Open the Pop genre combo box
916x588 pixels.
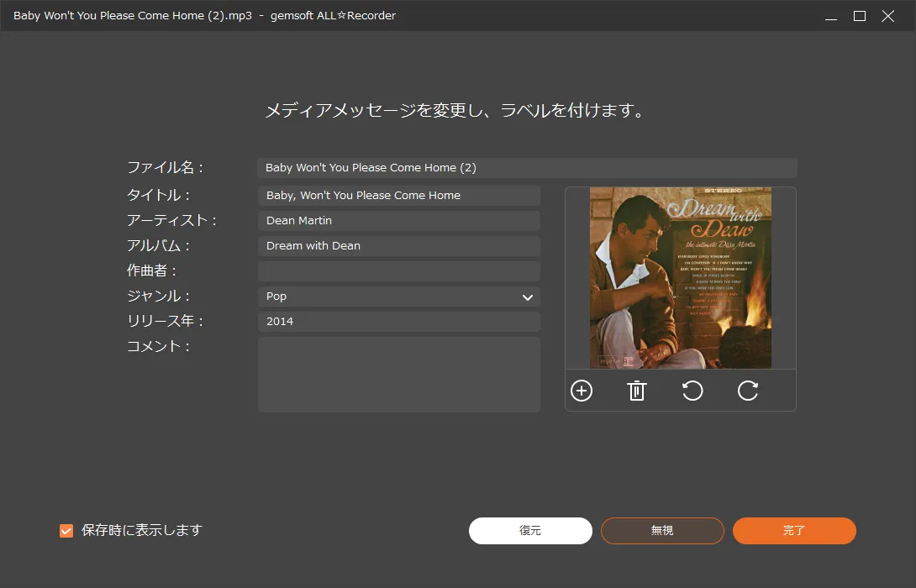coord(387,297)
